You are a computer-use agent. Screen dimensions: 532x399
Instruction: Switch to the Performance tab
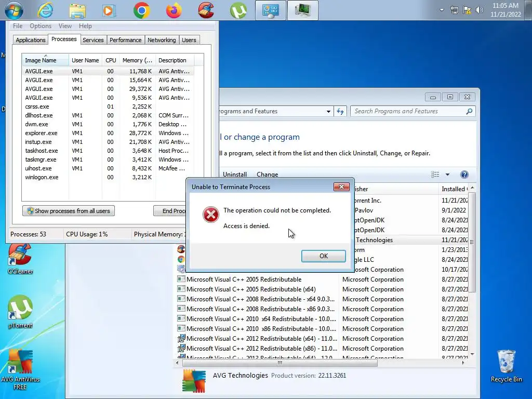(x=125, y=40)
